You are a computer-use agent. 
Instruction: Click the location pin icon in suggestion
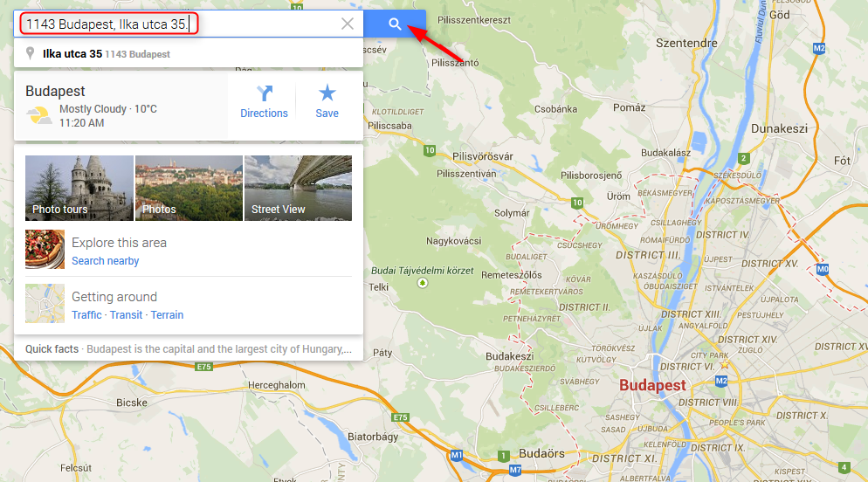[31, 53]
